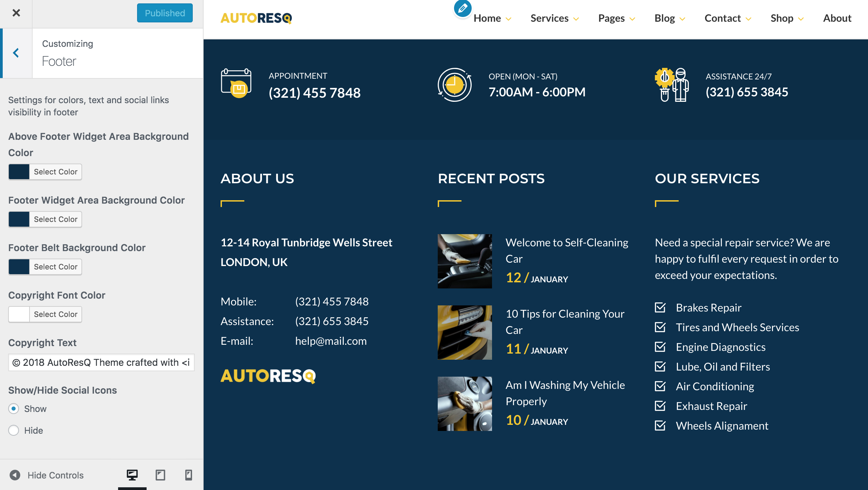The height and width of the screenshot is (490, 868).
Task: Click the Tires and Wheels Services checkmark icon
Action: coord(660,327)
